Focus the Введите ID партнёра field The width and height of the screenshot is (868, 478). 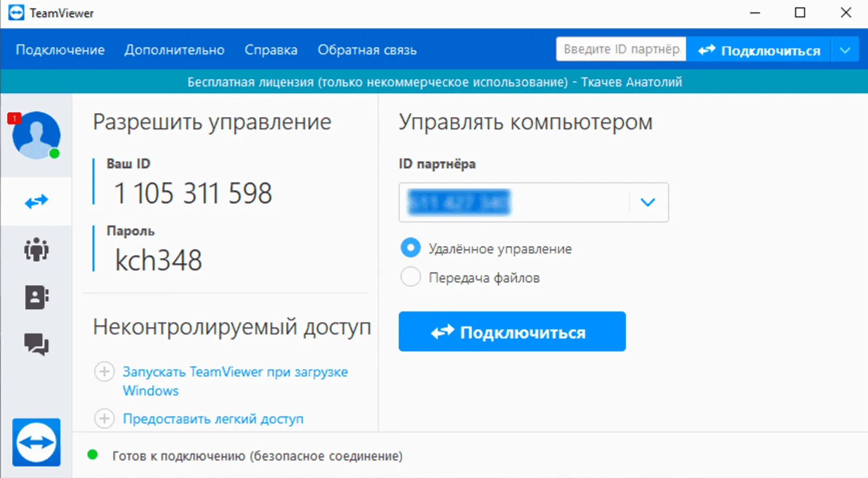pyautogui.click(x=621, y=49)
